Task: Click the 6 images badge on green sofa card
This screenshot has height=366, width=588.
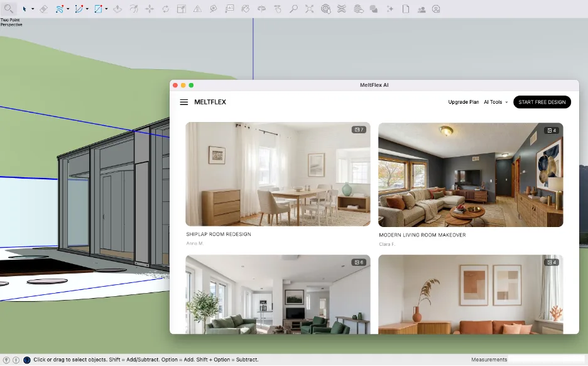Action: [359, 262]
